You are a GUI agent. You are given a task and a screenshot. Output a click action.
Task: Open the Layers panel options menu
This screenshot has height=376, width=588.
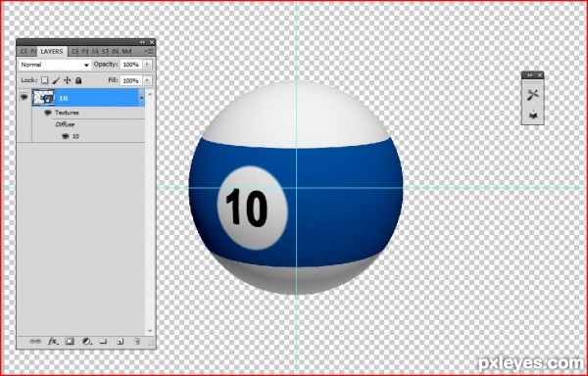click(x=149, y=51)
